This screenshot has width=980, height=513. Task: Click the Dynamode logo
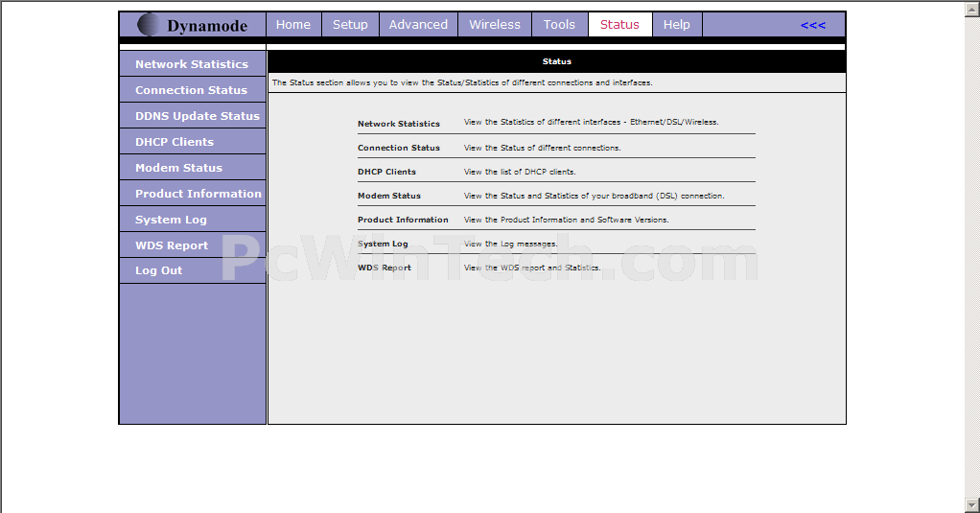point(193,25)
